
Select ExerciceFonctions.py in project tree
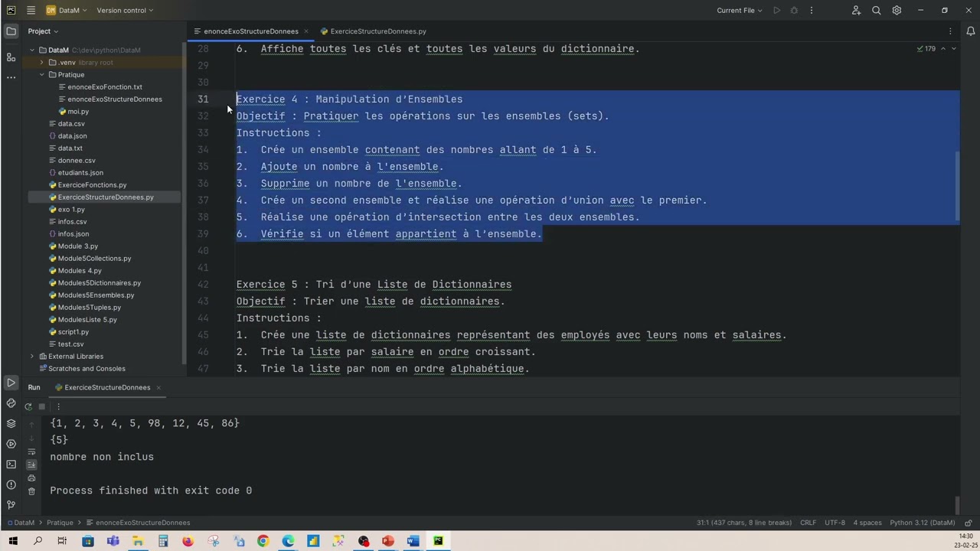(92, 184)
